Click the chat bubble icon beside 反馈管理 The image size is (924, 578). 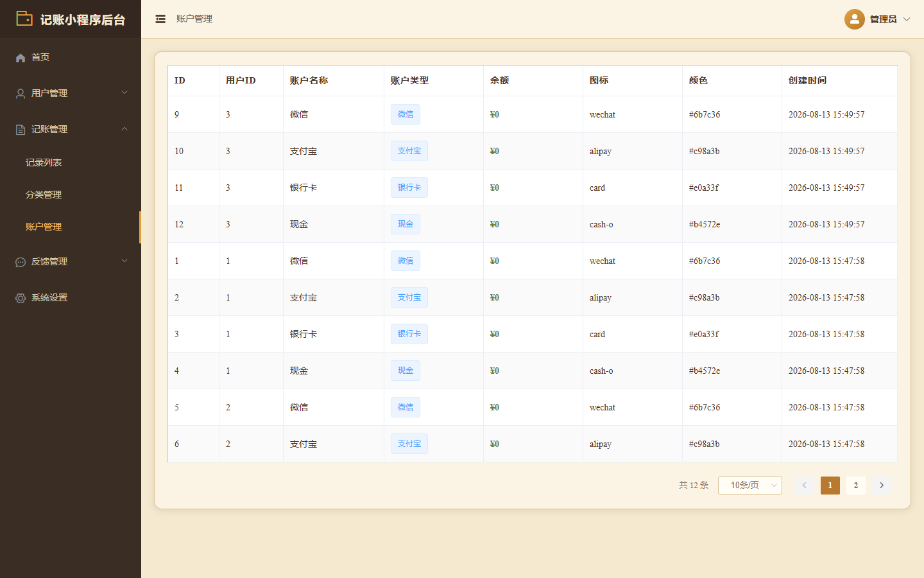coord(21,262)
